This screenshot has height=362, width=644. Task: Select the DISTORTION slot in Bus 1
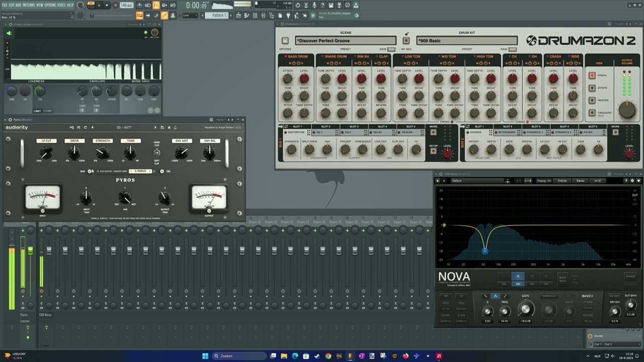(296, 132)
